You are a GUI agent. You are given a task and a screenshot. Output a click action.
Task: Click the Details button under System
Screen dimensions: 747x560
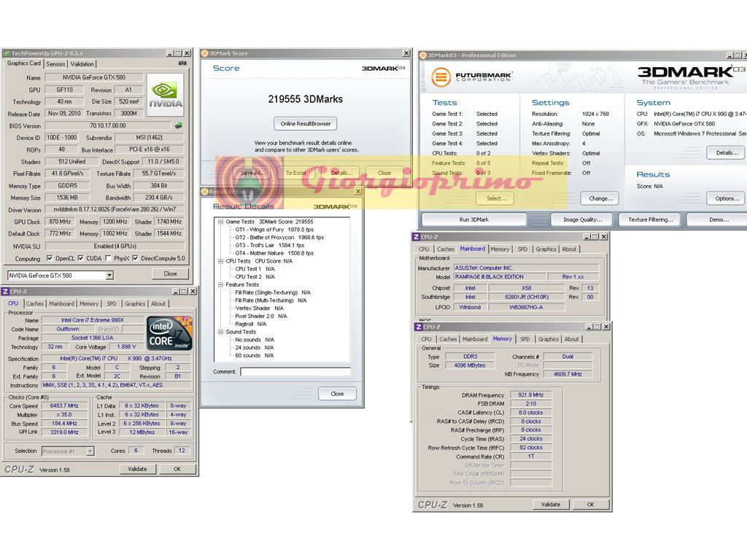click(727, 153)
